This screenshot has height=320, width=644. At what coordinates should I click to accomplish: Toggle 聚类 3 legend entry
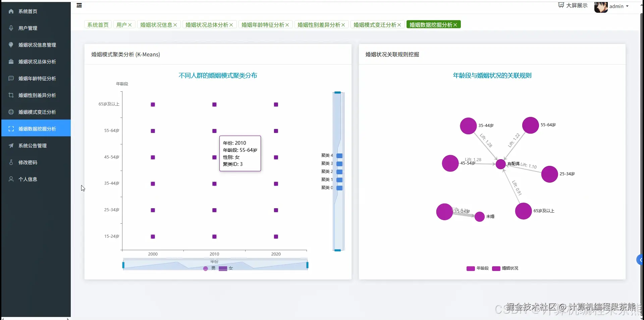(332, 164)
